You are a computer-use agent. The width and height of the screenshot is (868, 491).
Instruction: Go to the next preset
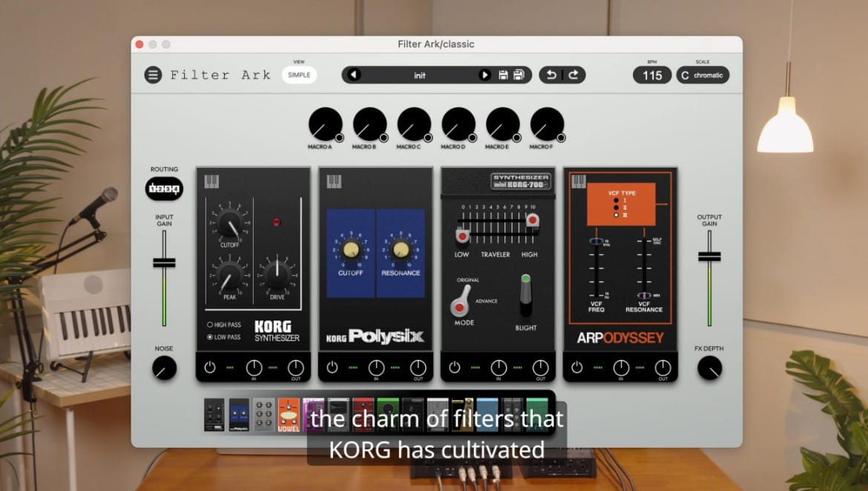[x=484, y=75]
